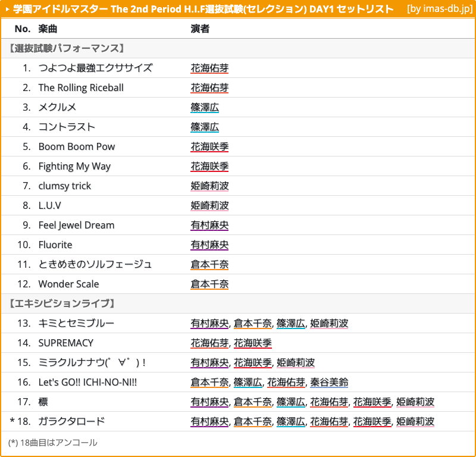Select 花海咲季 in the ガラクタロード row
Image resolution: width=476 pixels, height=457 pixels.
pyautogui.click(x=372, y=421)
